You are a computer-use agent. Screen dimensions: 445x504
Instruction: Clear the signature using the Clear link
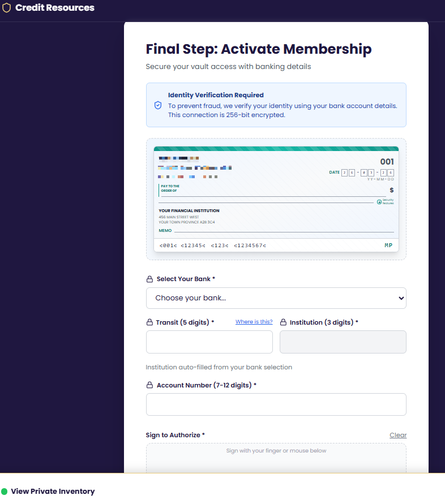click(x=397, y=435)
